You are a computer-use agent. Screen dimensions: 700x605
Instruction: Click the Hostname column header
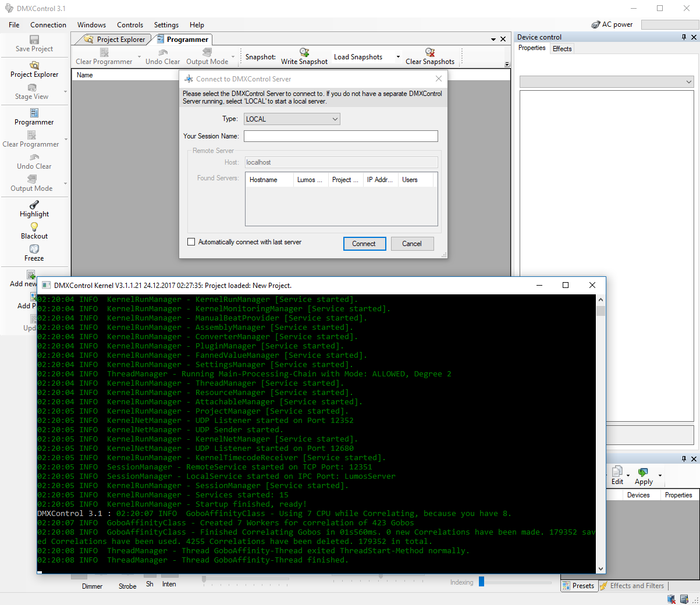click(269, 180)
